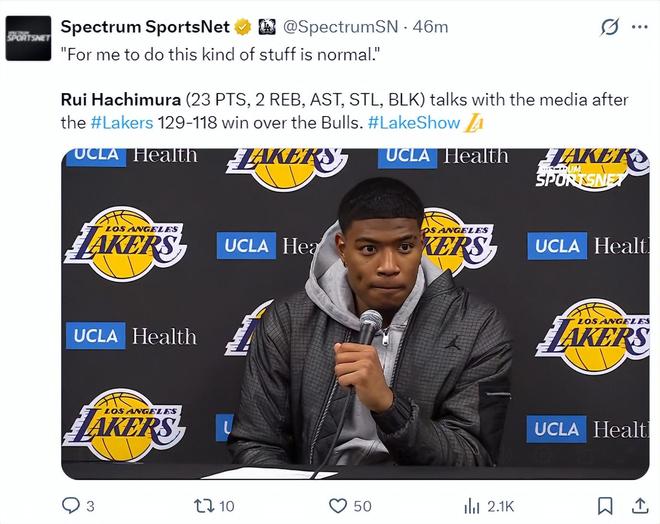Click the gold verified badge
The width and height of the screenshot is (660, 524).
(x=243, y=27)
